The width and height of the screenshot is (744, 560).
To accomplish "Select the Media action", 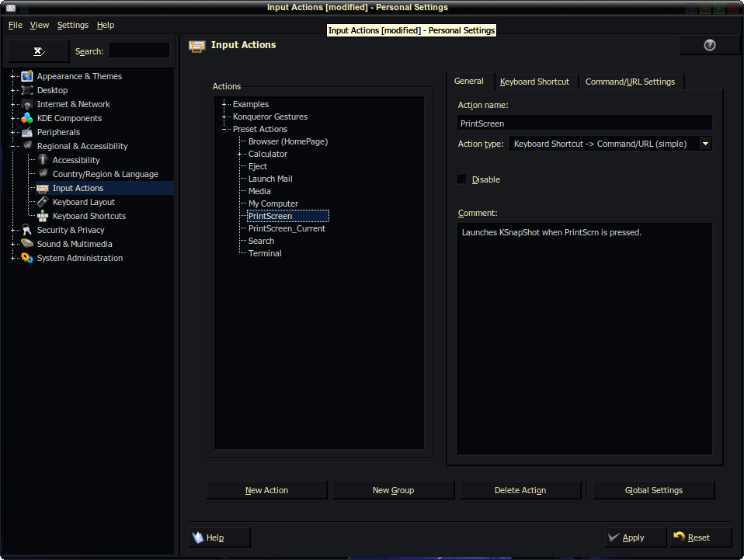I will [259, 191].
